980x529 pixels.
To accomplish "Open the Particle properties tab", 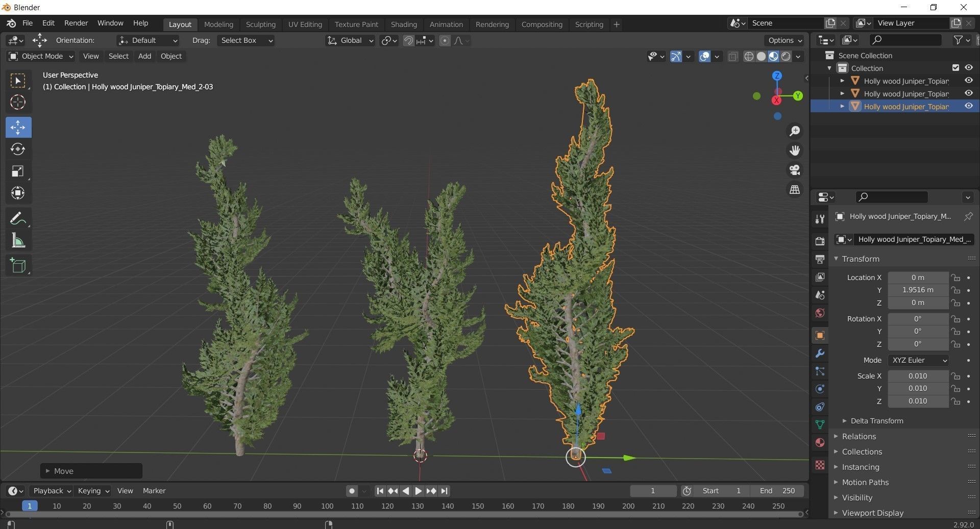I will (820, 371).
